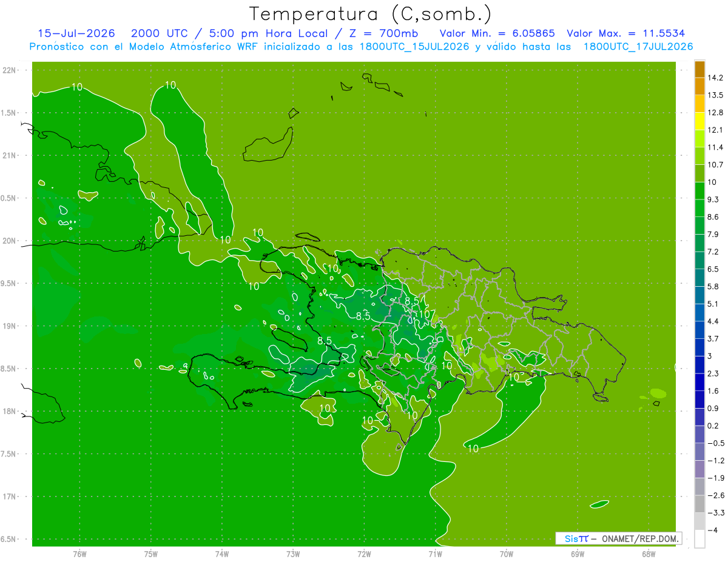Click the '22N' latitude label
The height and width of the screenshot is (562, 728).
point(9,70)
